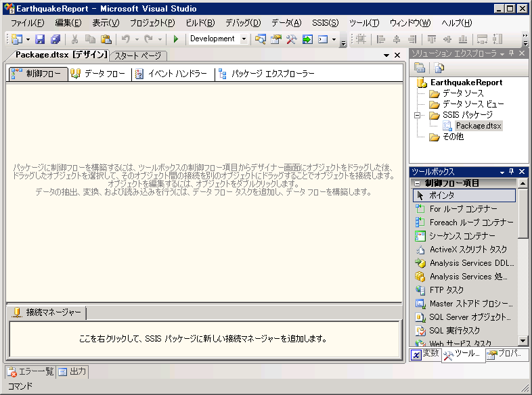Open the Solution Explorer window position dropdown
Screen dimensions: 532x395
(502, 54)
